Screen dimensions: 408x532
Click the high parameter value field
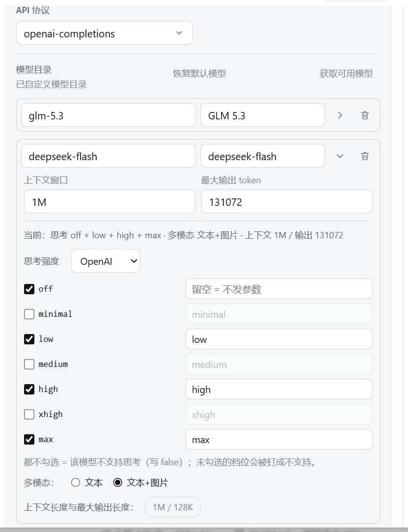point(279,389)
